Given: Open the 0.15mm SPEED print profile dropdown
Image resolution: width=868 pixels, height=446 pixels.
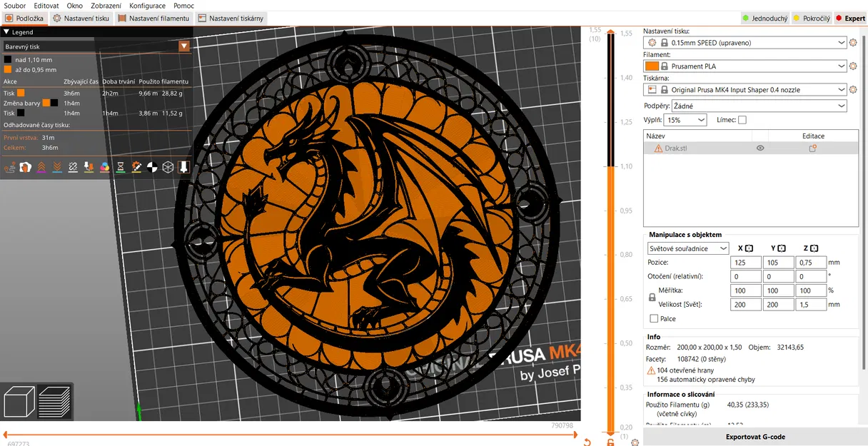Looking at the screenshot, I should coord(745,43).
